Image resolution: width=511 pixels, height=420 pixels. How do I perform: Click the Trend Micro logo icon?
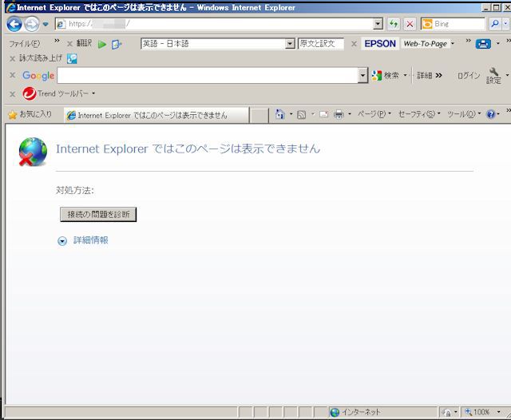[x=30, y=94]
